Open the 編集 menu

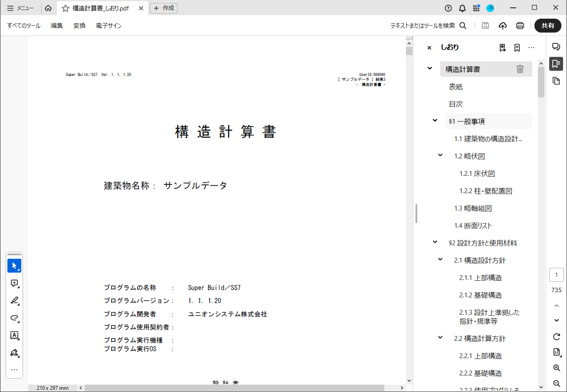[57, 26]
